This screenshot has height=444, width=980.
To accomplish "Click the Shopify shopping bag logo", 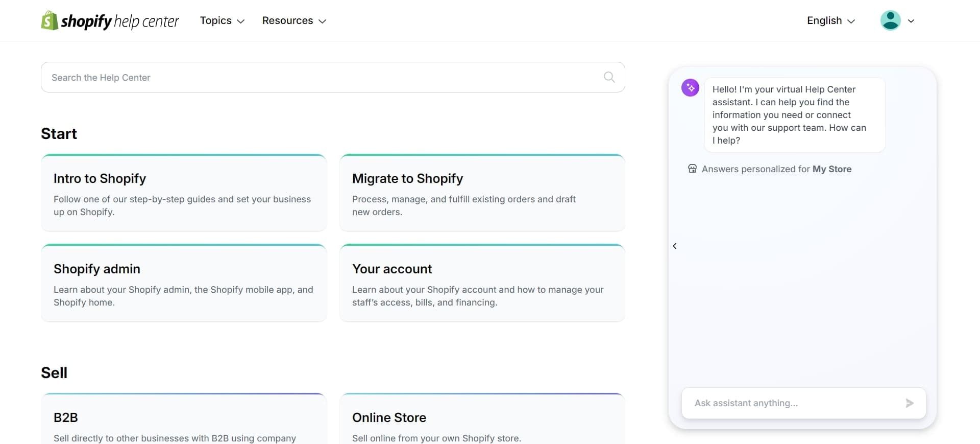I will point(50,20).
